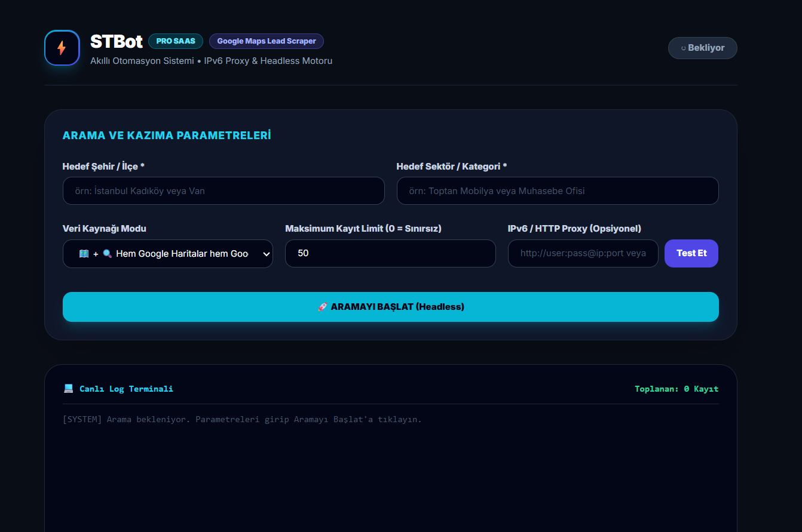This screenshot has width=802, height=532.
Task: Click the Google Maps Lead Scraper badge
Action: point(267,41)
